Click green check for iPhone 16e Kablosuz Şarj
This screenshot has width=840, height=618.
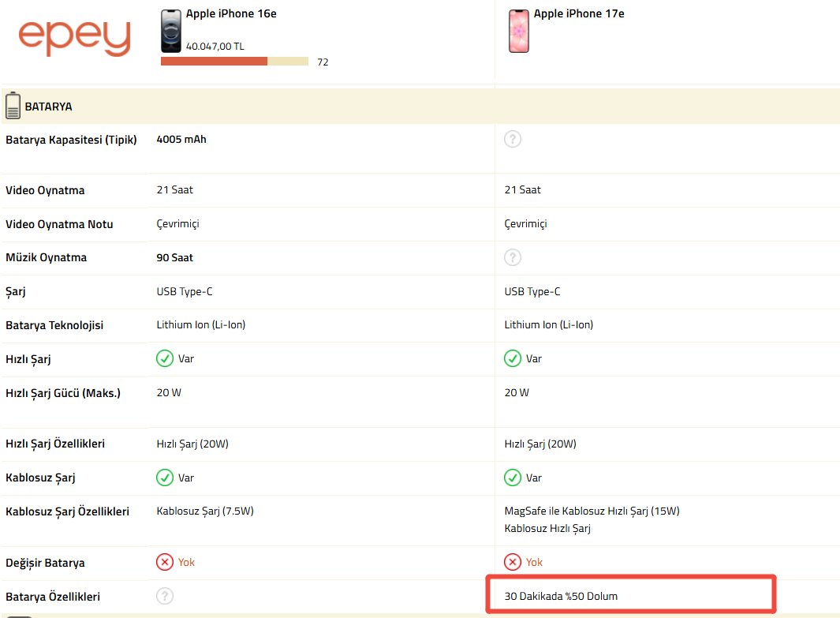tap(165, 478)
